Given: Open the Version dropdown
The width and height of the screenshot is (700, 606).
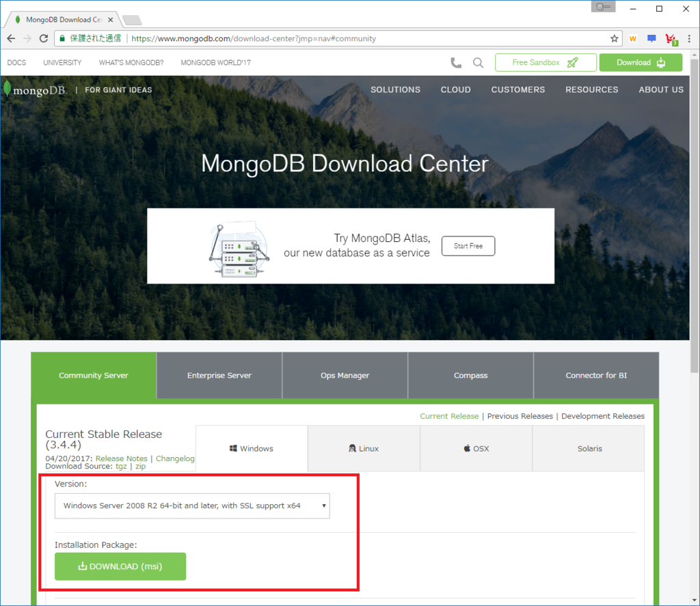Looking at the screenshot, I should (192, 506).
